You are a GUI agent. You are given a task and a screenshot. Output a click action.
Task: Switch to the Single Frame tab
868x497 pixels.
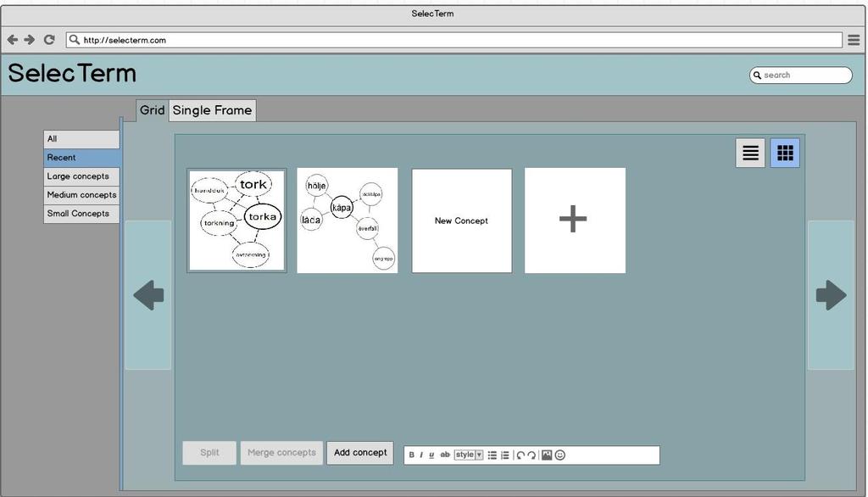(212, 110)
